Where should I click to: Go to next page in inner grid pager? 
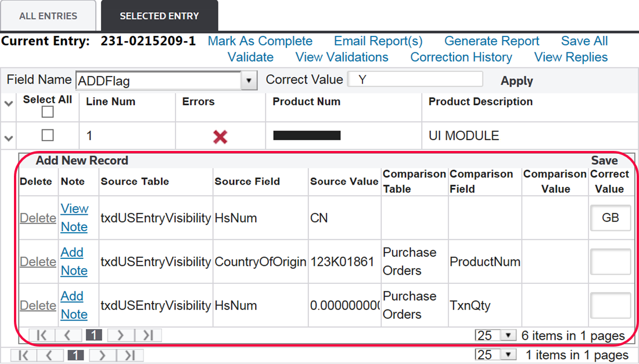click(120, 335)
